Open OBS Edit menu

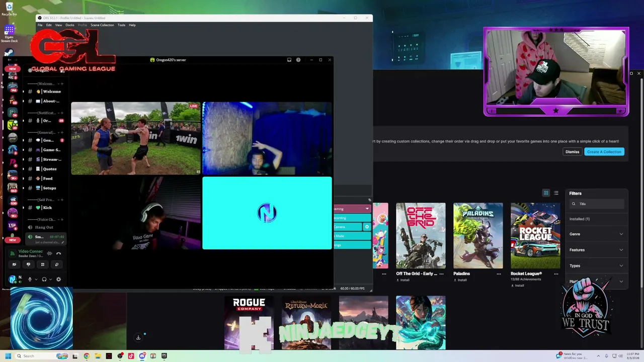click(x=49, y=25)
